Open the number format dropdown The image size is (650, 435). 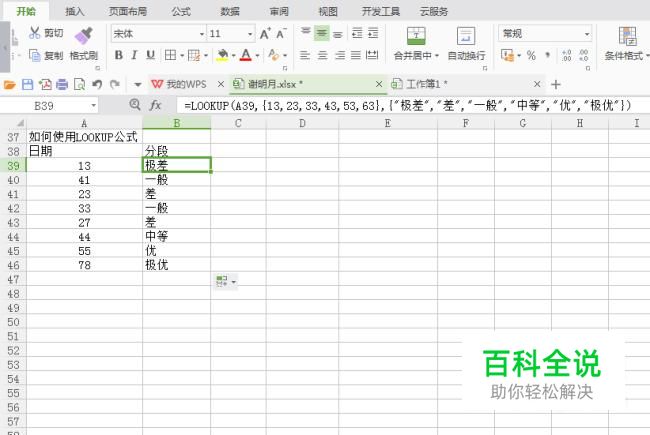[587, 34]
